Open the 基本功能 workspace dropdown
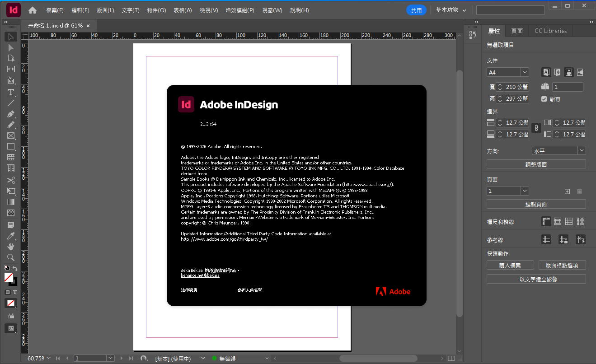This screenshot has height=364, width=596. [451, 10]
